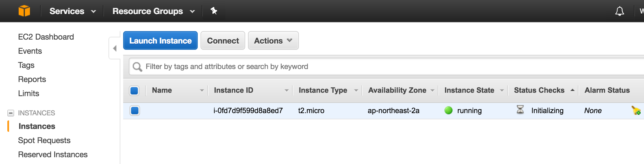Screen dimensions: 644x164
Task: Collapse the INSTANCES section toggle
Action: (x=10, y=113)
